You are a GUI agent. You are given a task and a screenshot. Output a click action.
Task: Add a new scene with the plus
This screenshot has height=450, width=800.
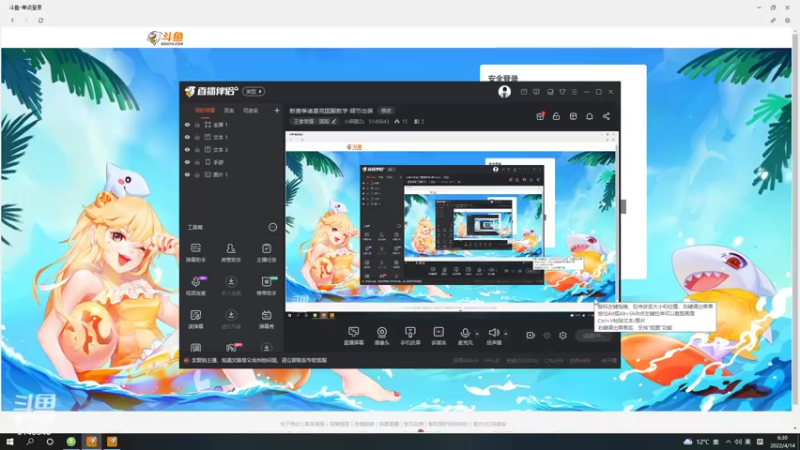pos(277,111)
